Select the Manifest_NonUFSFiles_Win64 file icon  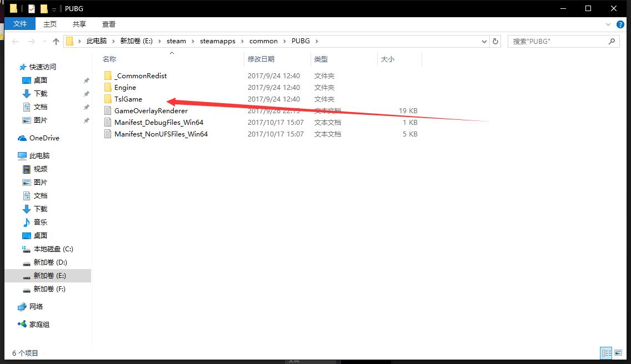pos(108,134)
